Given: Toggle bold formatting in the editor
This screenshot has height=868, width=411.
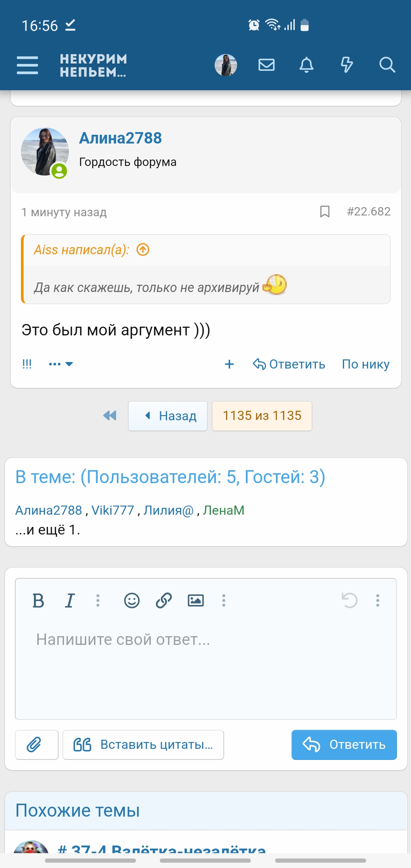Looking at the screenshot, I should tap(38, 601).
